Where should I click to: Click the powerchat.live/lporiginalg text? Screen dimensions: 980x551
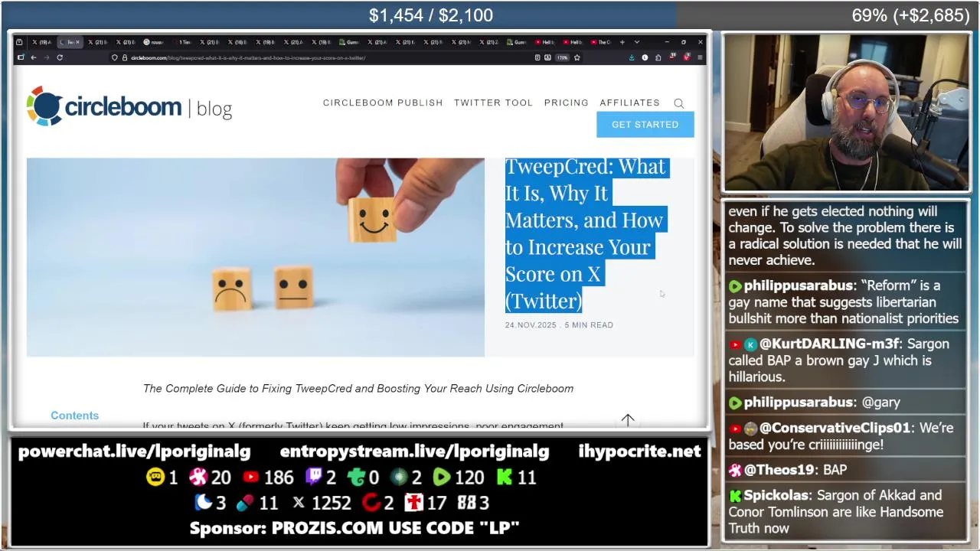135,452
